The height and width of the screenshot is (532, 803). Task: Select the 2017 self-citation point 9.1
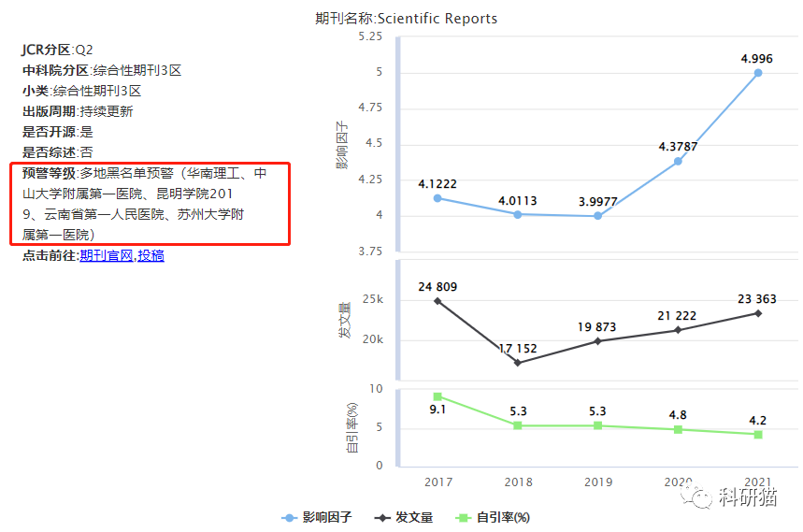point(437,396)
